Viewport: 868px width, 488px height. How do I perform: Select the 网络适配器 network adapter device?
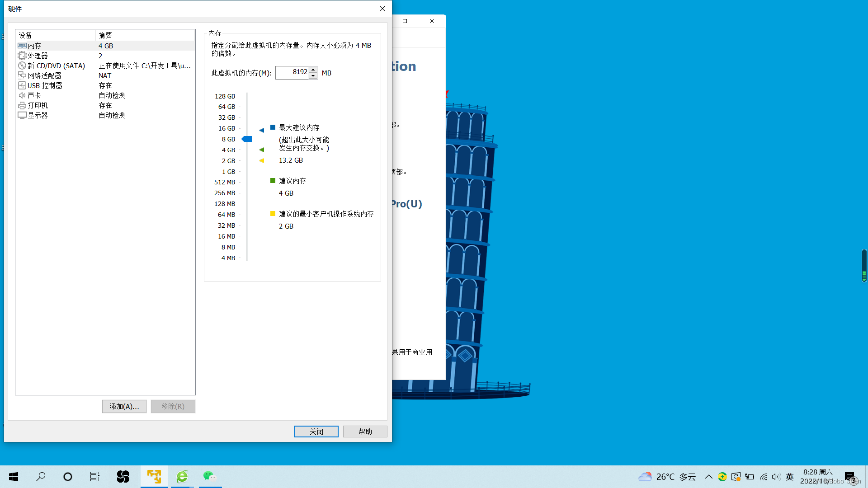point(44,75)
